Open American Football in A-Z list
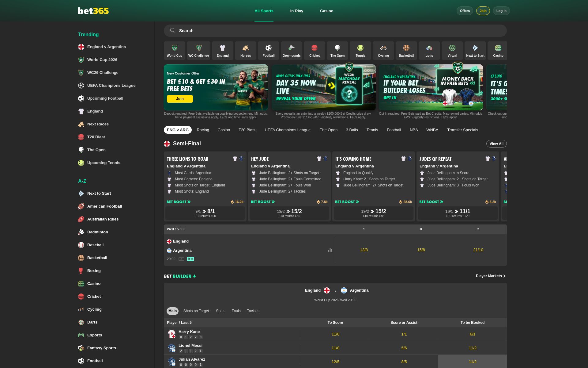The width and height of the screenshot is (588, 368). pos(104,206)
